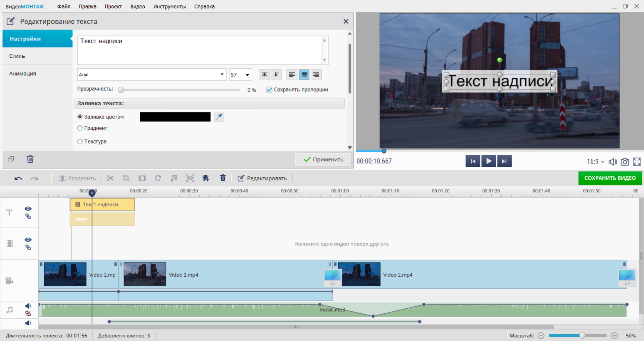Viewport: 644px width, 341px height.
Task: Click the undo arrow in the toolbar
Action: 18,178
